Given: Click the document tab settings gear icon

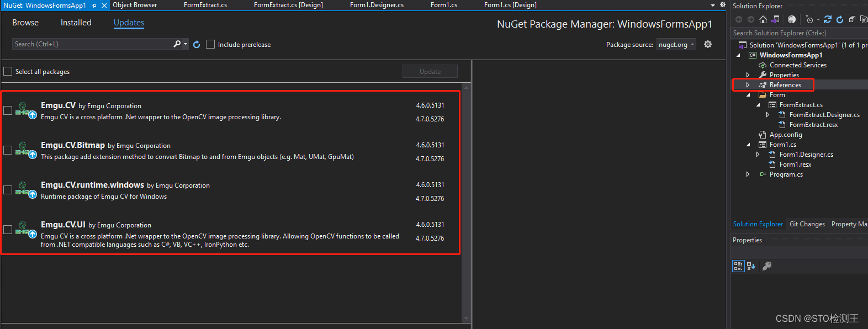Looking at the screenshot, I should tap(723, 4).
